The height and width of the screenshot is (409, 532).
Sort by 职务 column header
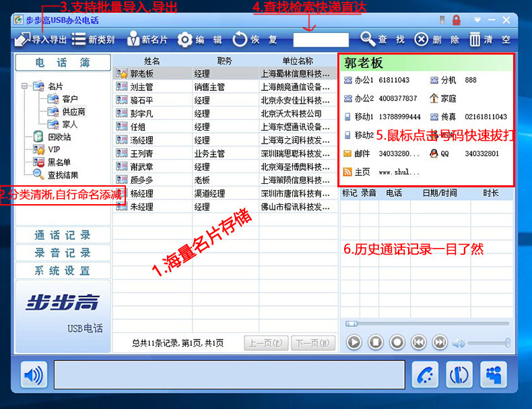click(225, 61)
